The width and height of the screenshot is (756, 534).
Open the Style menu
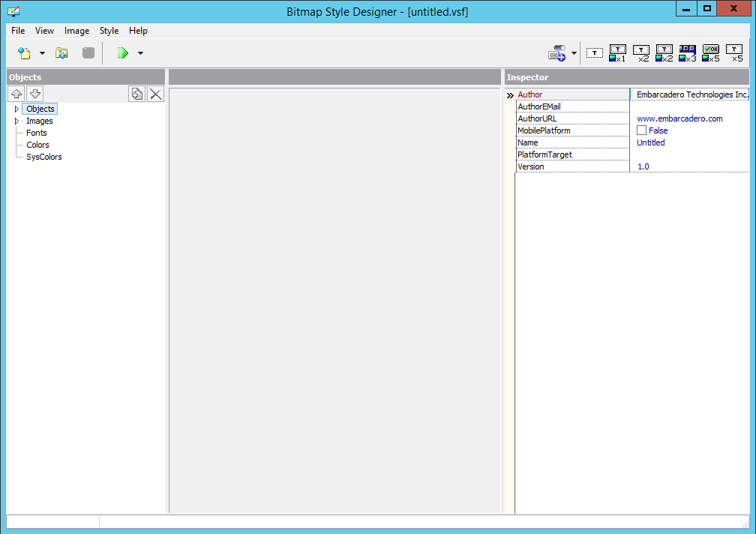(109, 31)
